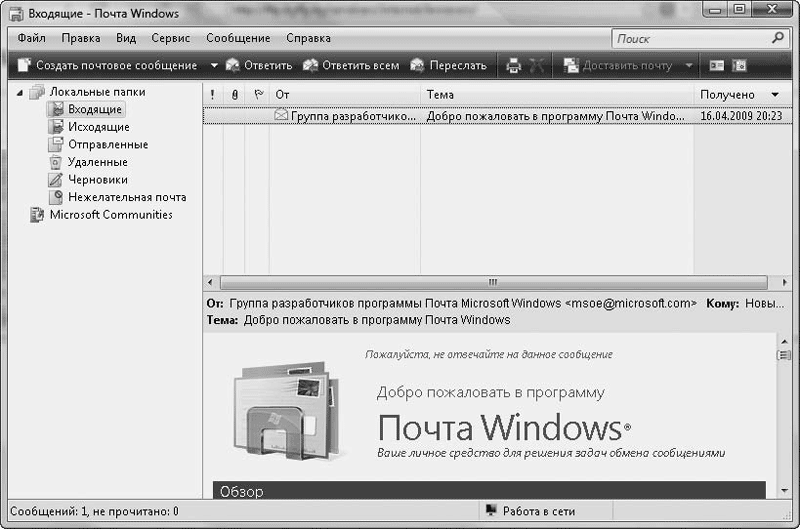Select the Черновики folder
Viewport: 800px width, 529px height.
pyautogui.click(x=97, y=180)
